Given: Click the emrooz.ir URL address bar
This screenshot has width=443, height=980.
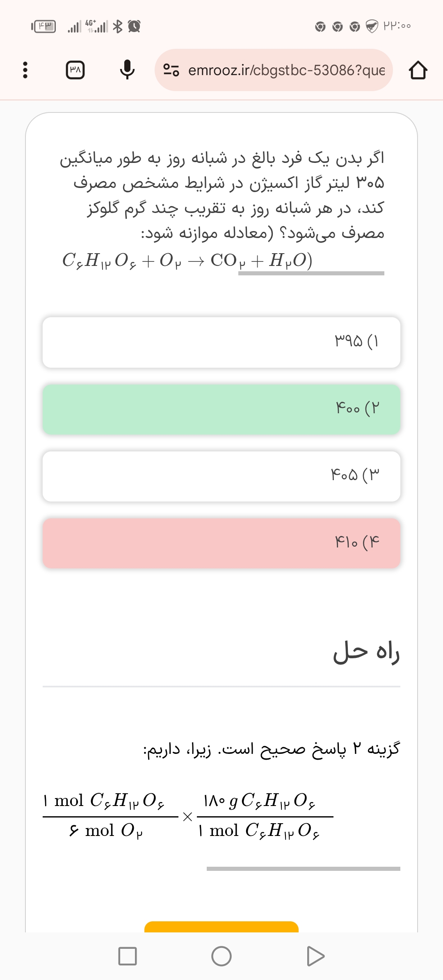Looking at the screenshot, I should (x=286, y=70).
